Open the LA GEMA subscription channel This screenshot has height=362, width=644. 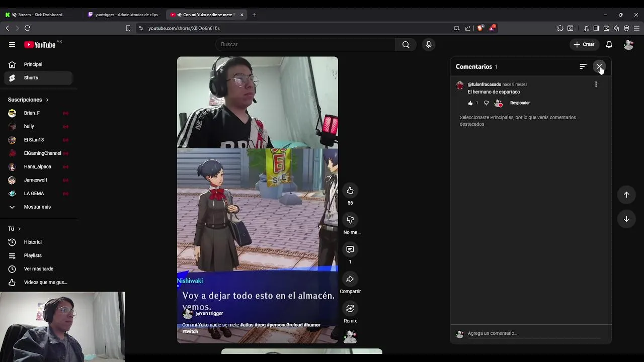click(x=39, y=194)
